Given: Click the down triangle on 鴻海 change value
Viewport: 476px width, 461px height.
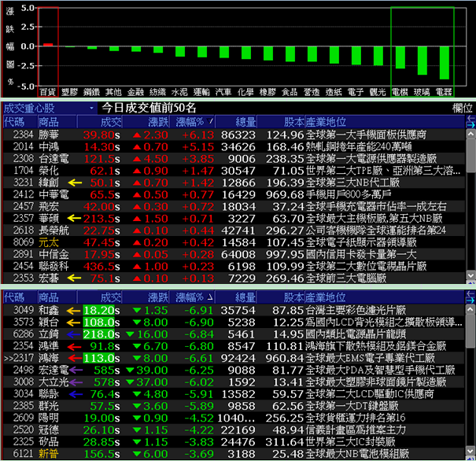Looking at the screenshot, I should click(x=137, y=359).
